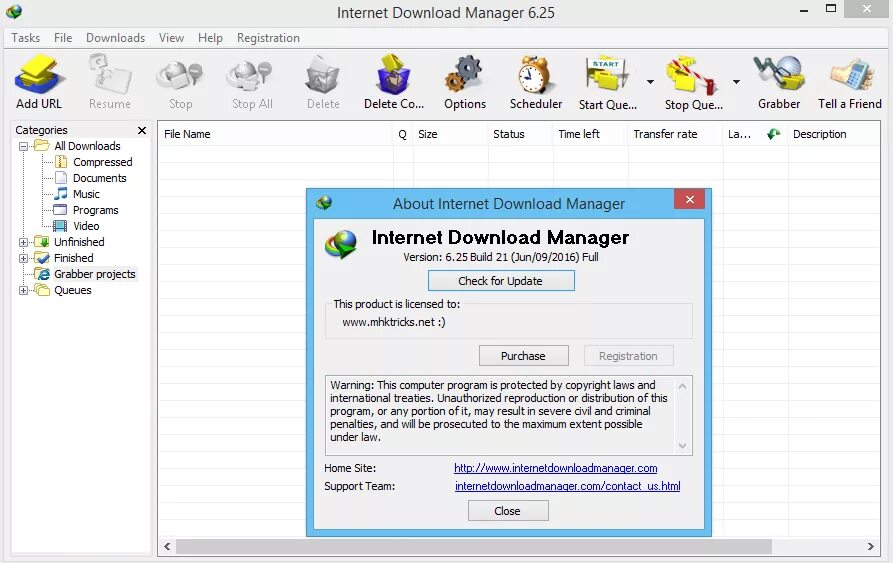Screen dimensions: 893x563
Task: Open the Downloads menu
Action: 116,38
